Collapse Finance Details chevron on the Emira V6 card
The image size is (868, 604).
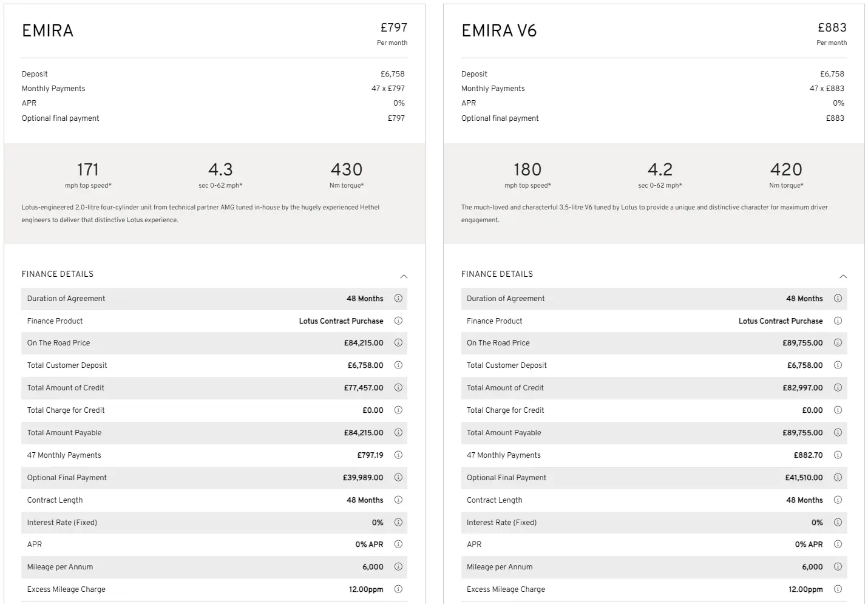[843, 276]
